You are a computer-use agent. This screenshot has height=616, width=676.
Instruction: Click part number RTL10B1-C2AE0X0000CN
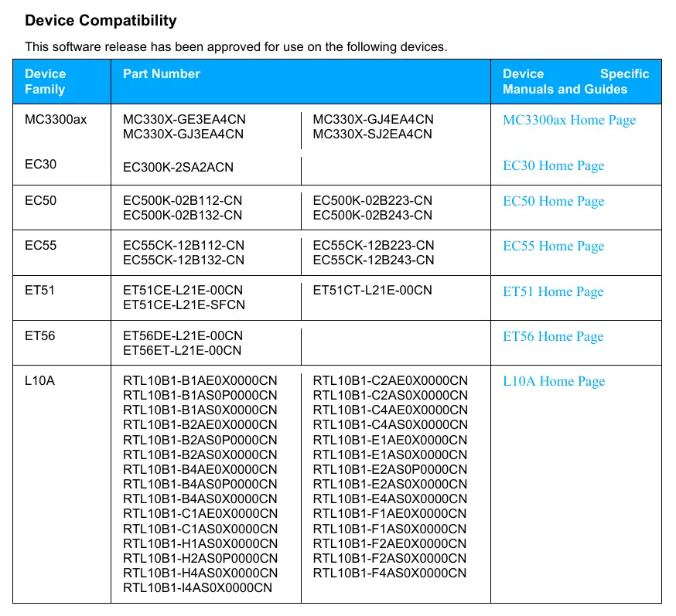(x=390, y=380)
